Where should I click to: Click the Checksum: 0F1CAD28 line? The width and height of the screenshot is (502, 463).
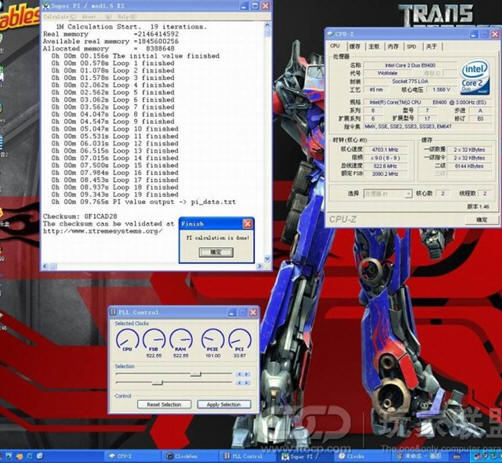tap(80, 216)
